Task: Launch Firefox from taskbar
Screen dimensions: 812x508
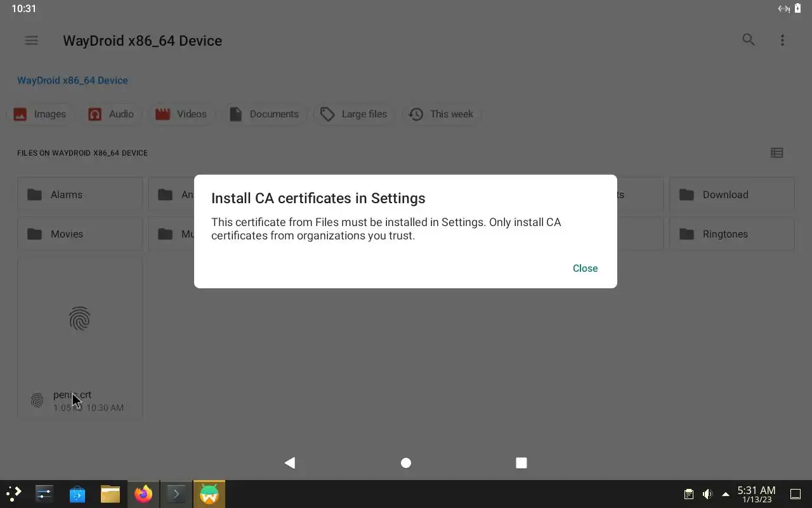Action: click(143, 493)
